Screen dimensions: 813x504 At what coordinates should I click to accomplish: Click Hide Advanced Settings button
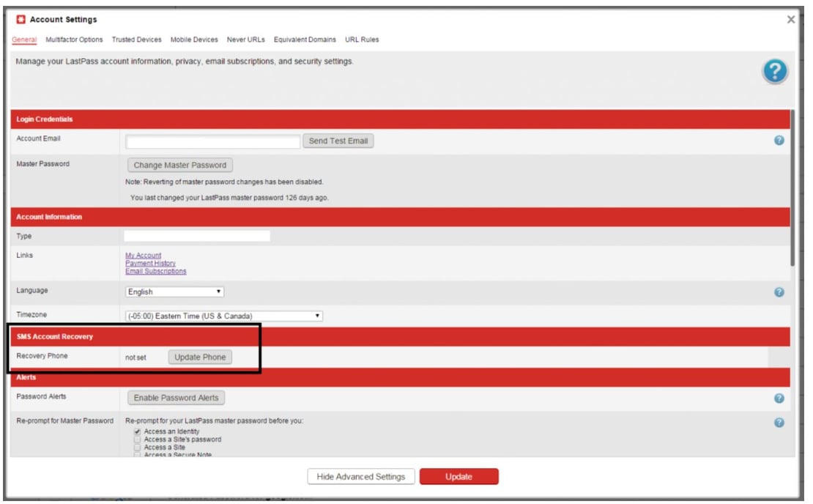point(361,476)
